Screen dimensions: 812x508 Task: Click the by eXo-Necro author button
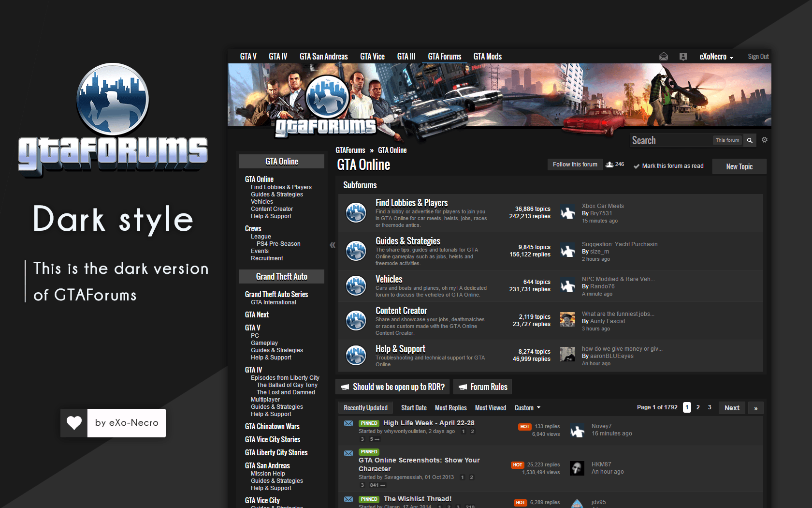(127, 423)
